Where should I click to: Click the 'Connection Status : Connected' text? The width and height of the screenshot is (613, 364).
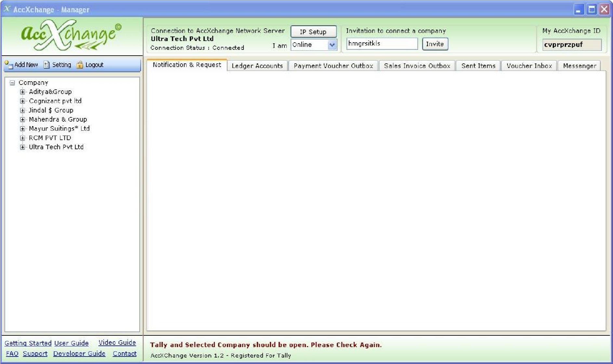(x=197, y=48)
